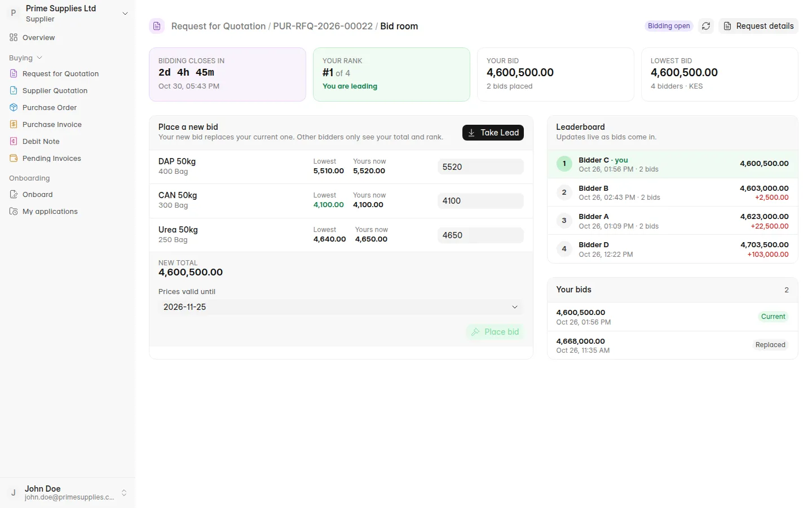
Task: Open Pending Invoices in the sidebar
Action: [68, 159]
